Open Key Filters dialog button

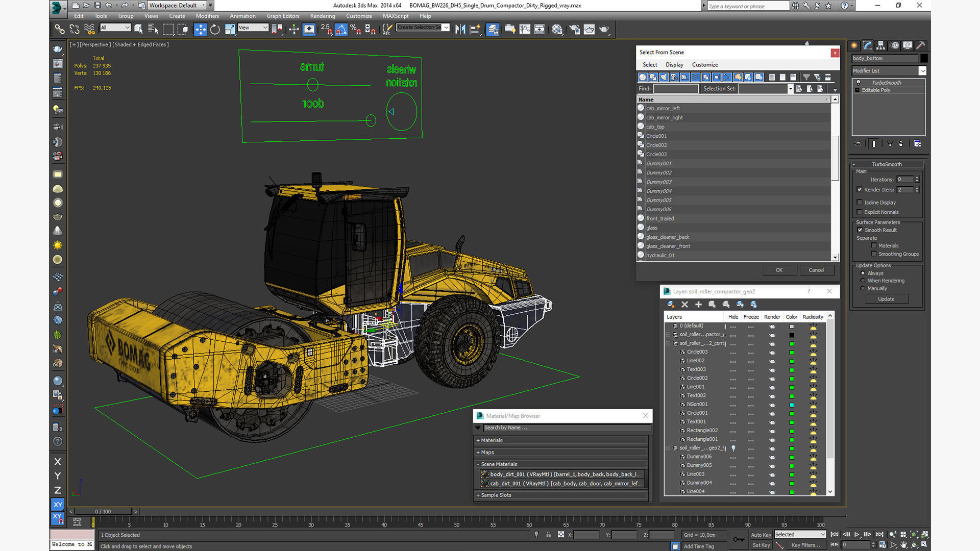[x=805, y=545]
